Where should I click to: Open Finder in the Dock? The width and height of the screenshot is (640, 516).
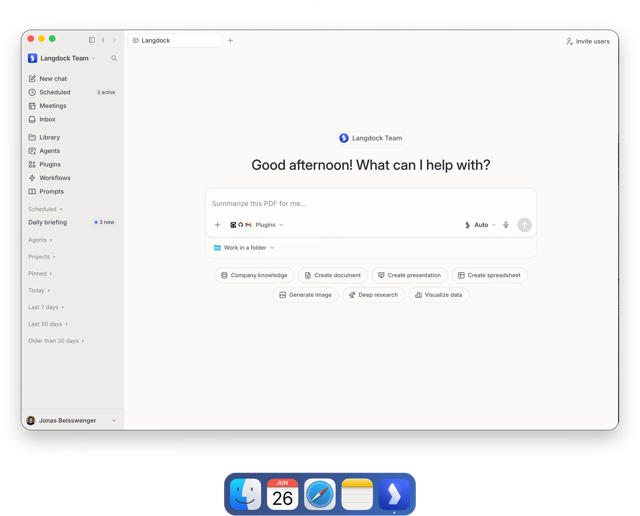[245, 494]
